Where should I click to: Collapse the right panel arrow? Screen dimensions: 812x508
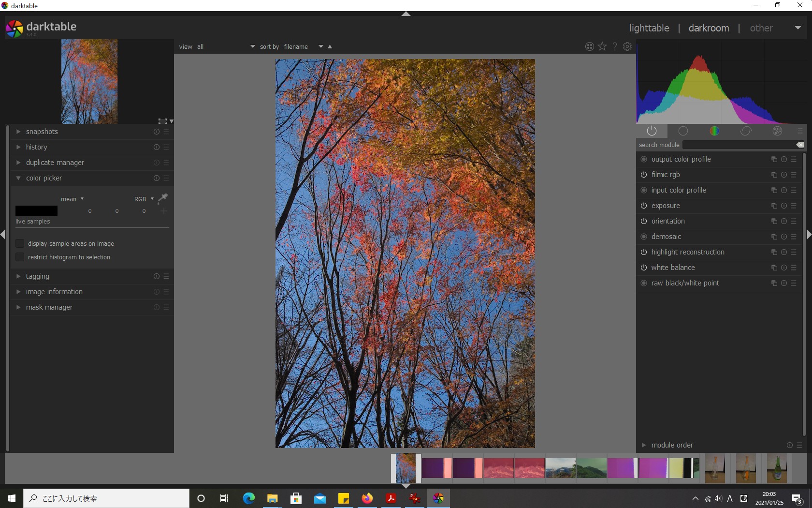809,235
